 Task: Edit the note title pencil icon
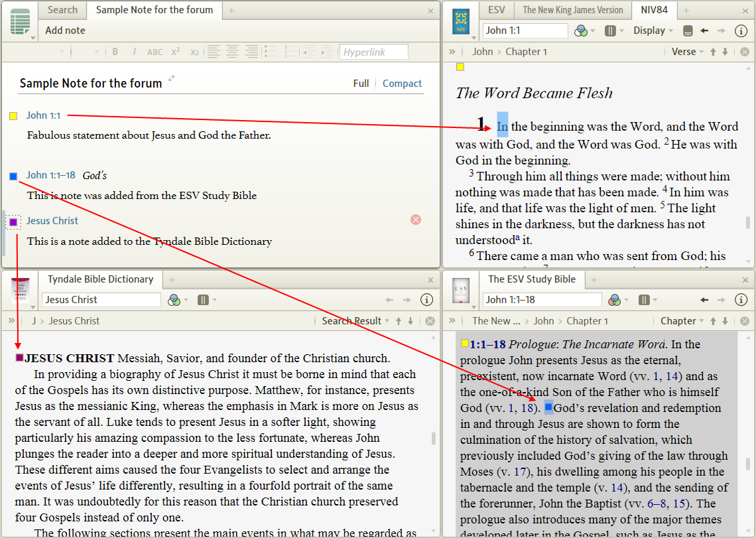(x=171, y=78)
